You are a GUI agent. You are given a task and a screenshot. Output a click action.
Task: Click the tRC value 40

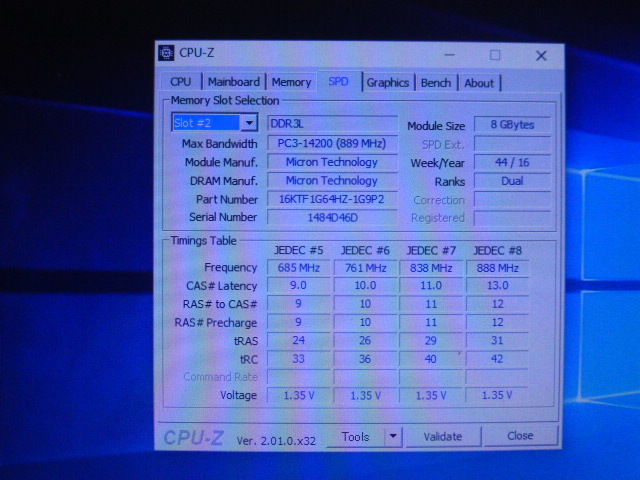431,359
